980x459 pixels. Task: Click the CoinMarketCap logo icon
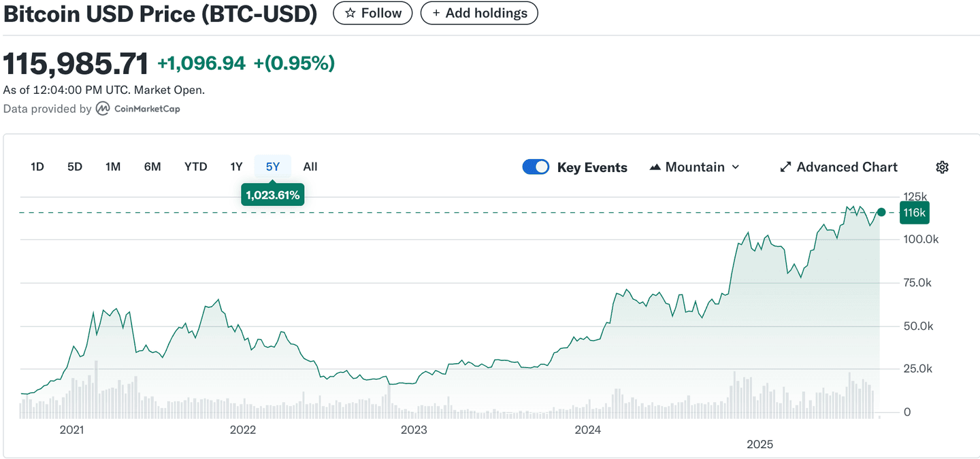(103, 109)
